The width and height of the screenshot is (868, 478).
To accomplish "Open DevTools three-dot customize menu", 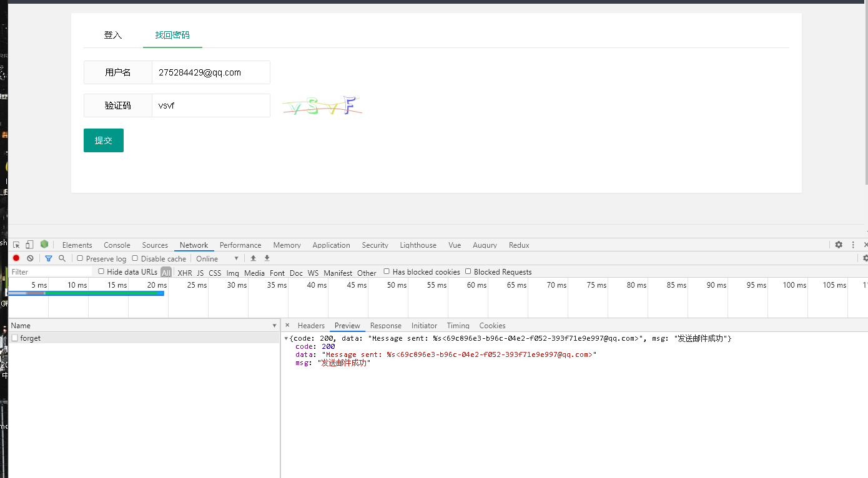I will click(x=853, y=245).
